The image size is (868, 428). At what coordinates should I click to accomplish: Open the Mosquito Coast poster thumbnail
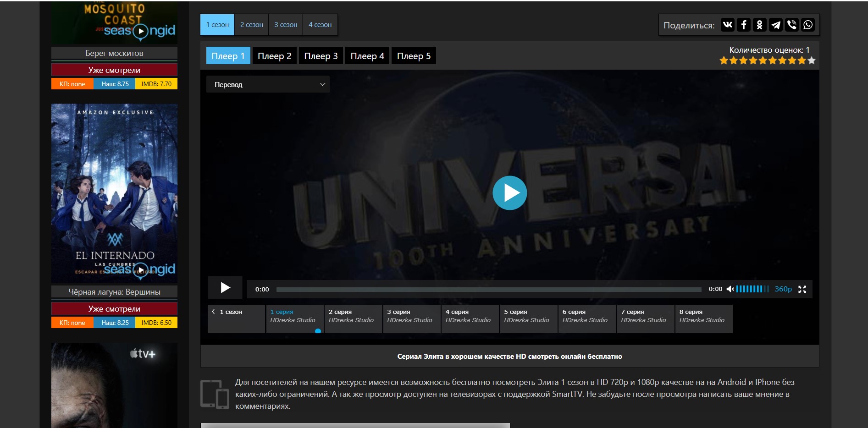pyautogui.click(x=114, y=23)
